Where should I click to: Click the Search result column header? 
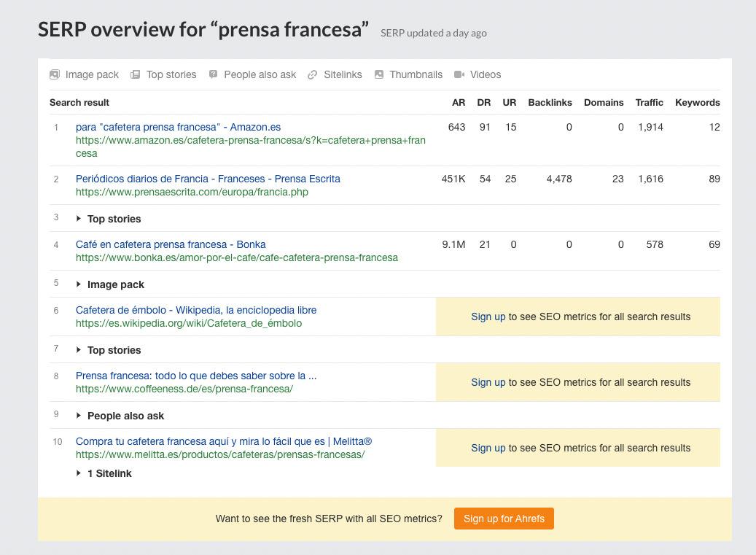(x=79, y=102)
